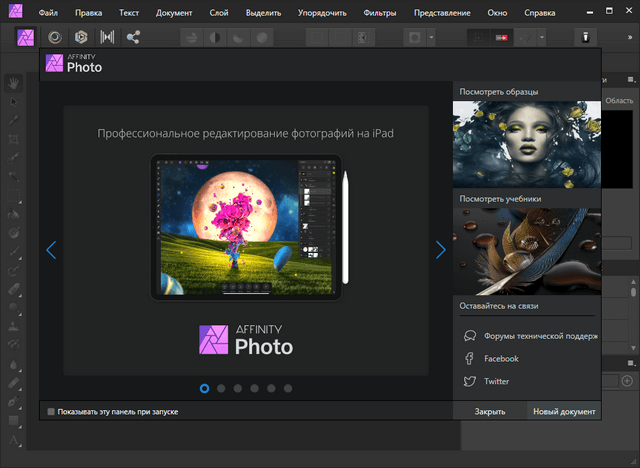Click the Новый документ button
The width and height of the screenshot is (640, 468).
[564, 411]
